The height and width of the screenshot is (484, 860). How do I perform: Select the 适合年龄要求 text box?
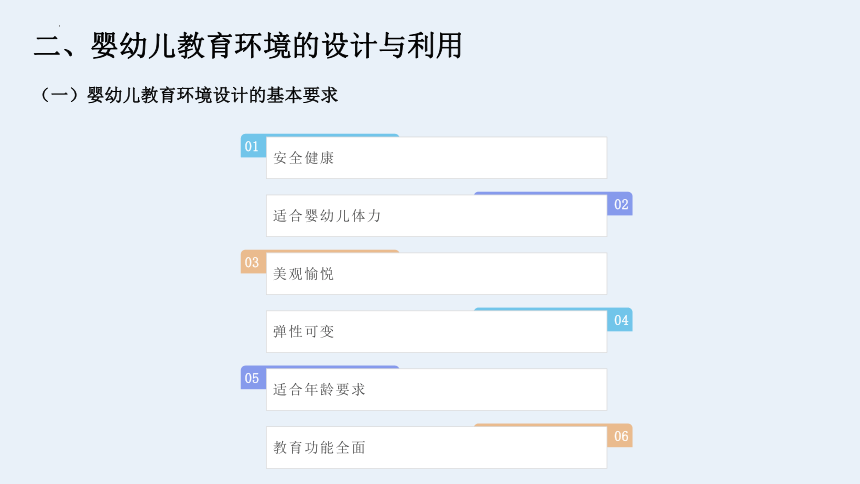coord(437,390)
